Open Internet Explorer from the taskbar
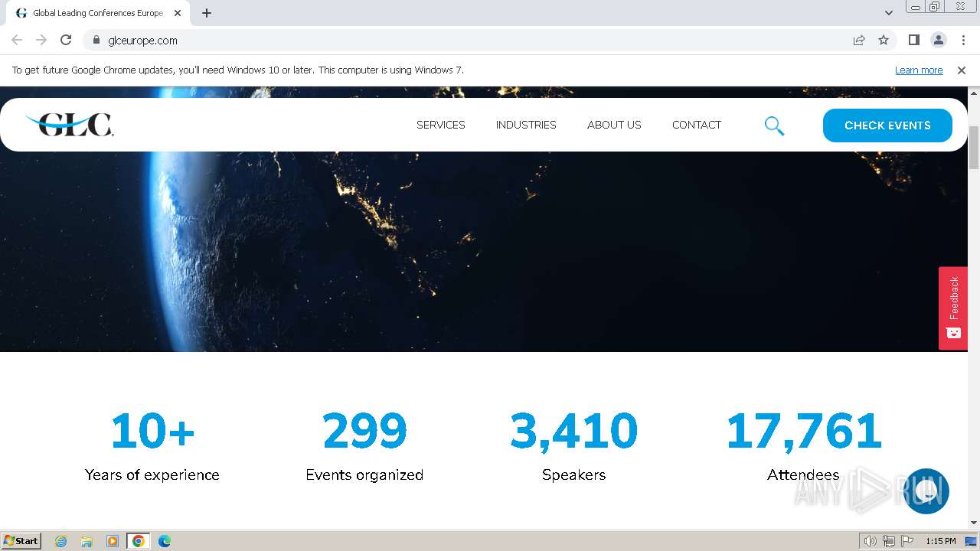Screen dimensions: 980x551 [x=61, y=541]
